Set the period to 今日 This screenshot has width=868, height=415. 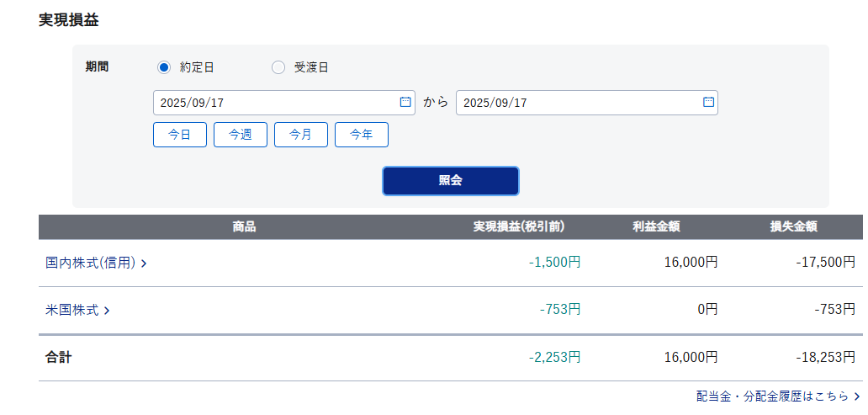(180, 135)
